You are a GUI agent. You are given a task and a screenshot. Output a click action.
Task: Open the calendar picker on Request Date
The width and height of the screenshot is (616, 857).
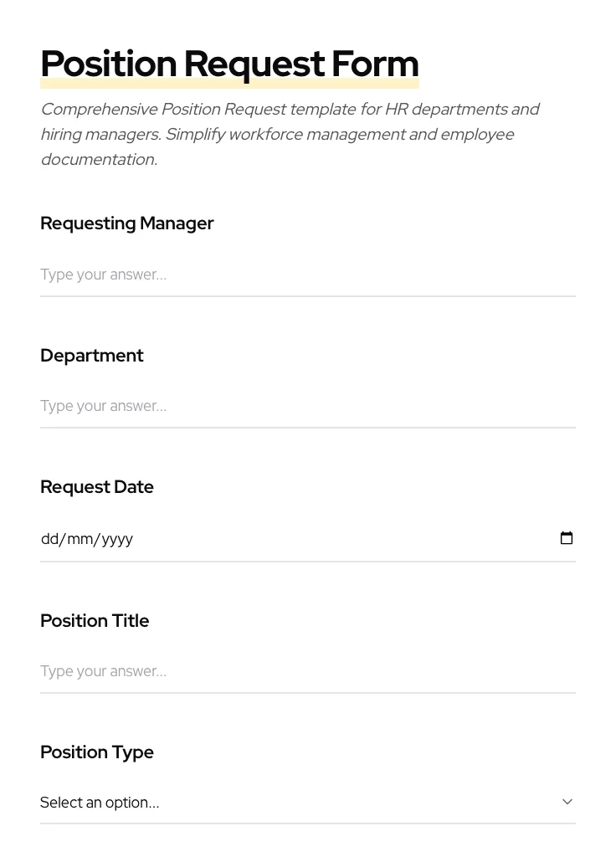(x=567, y=538)
